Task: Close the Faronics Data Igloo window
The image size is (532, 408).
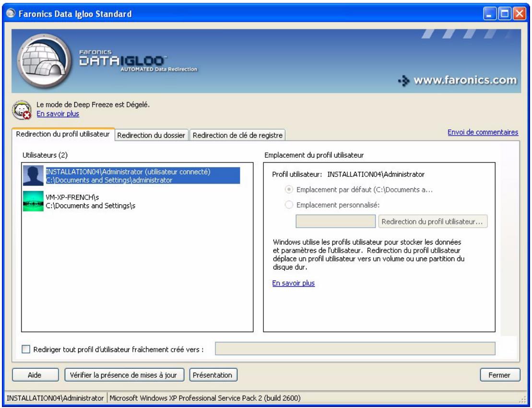Action: tap(520, 14)
